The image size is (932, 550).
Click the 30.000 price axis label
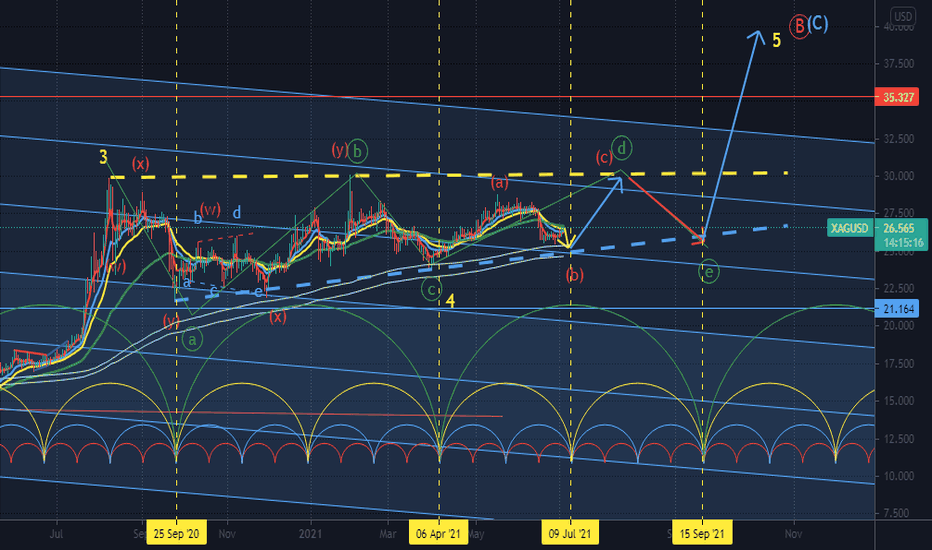(x=898, y=176)
